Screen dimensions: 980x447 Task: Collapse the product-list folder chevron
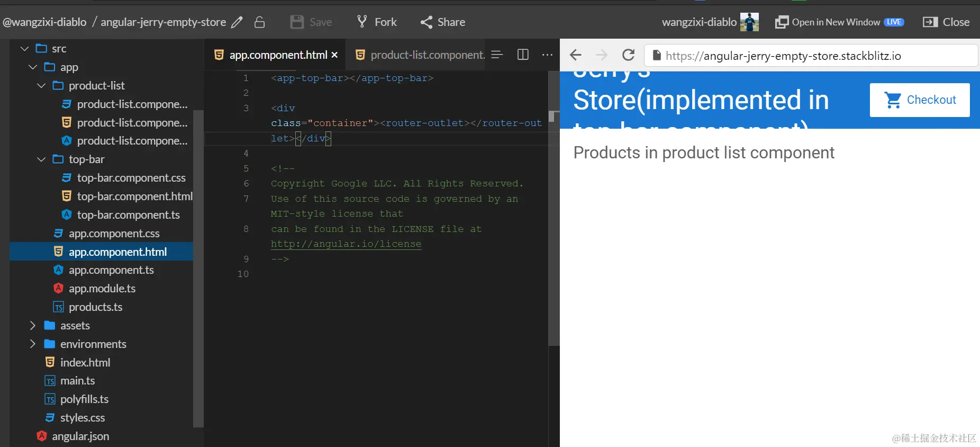click(41, 86)
